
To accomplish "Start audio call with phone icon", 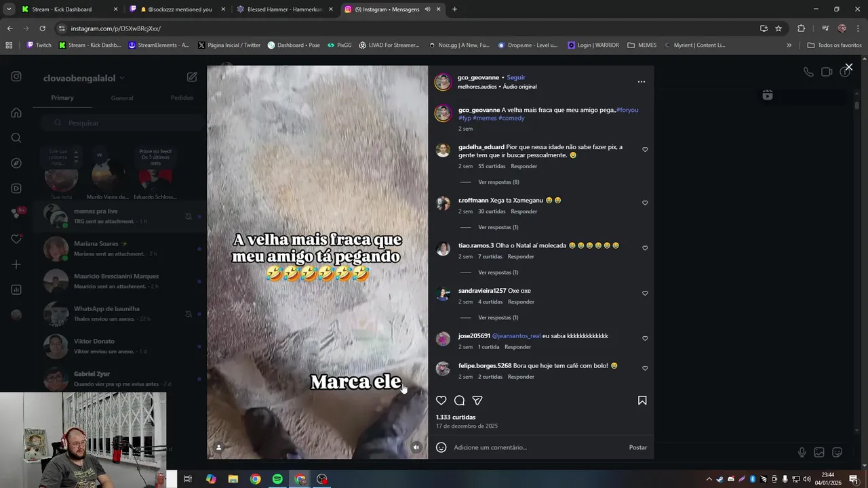I will (808, 72).
